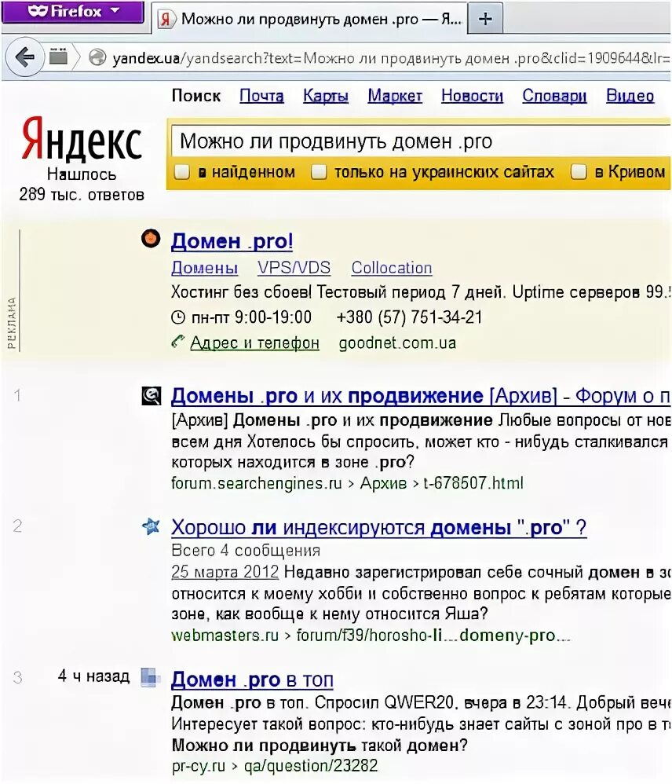Open result 'Домен .pro в топ'
The width and height of the screenshot is (672, 784).
point(252,680)
